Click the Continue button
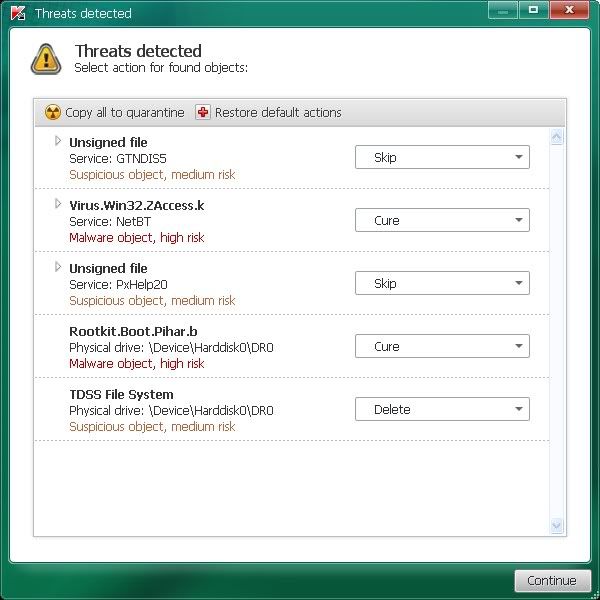 [552, 580]
